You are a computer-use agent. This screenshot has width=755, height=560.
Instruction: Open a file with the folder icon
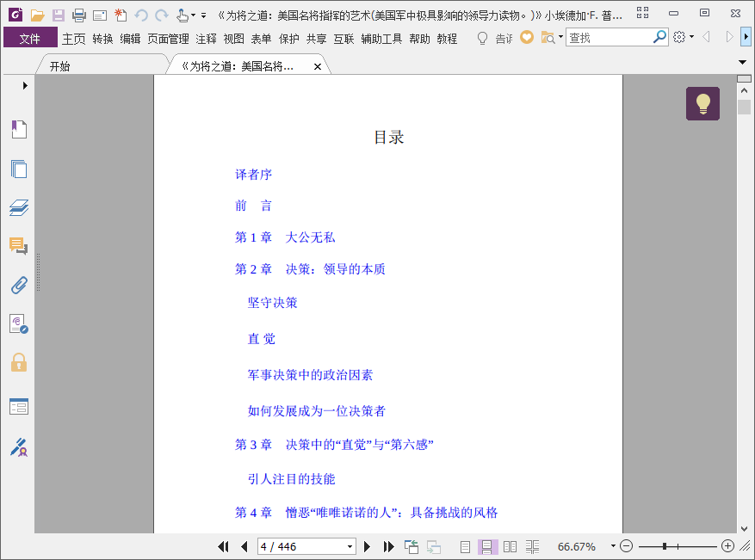tap(37, 15)
